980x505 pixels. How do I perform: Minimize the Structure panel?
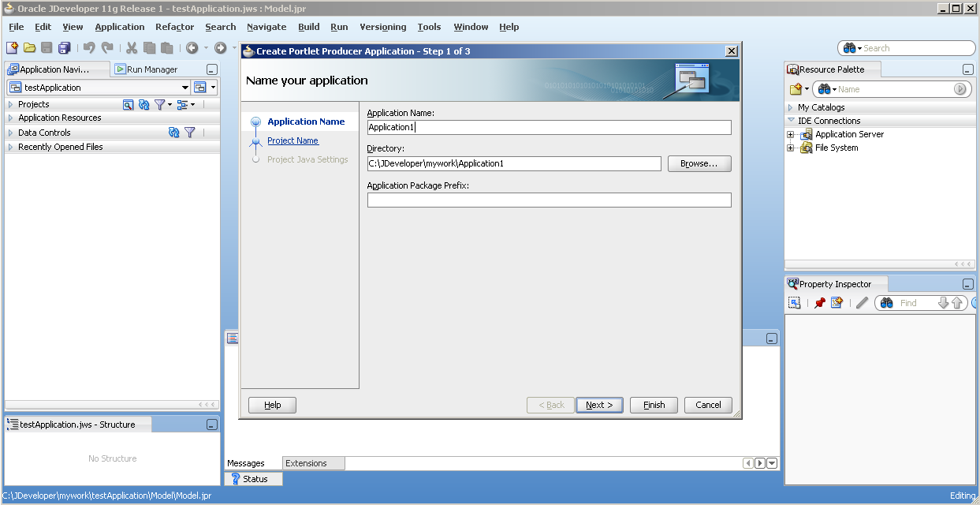[x=211, y=425]
